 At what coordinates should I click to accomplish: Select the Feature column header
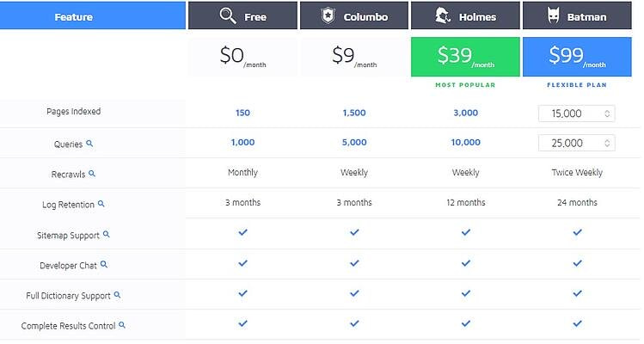tap(92, 15)
